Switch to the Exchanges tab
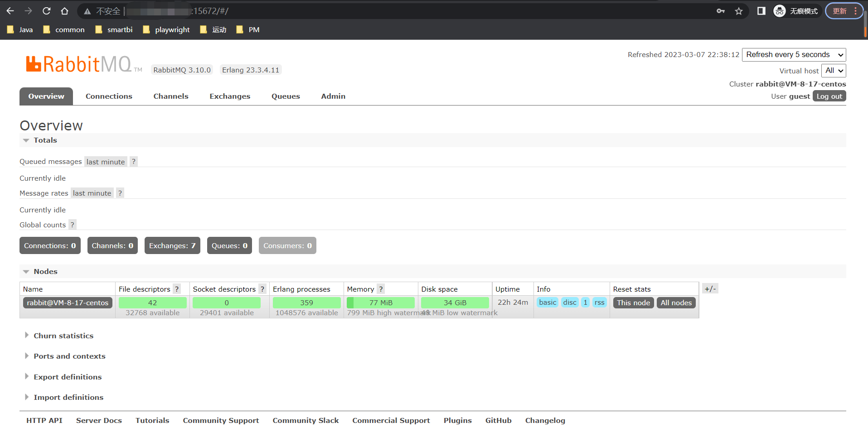 pos(230,96)
